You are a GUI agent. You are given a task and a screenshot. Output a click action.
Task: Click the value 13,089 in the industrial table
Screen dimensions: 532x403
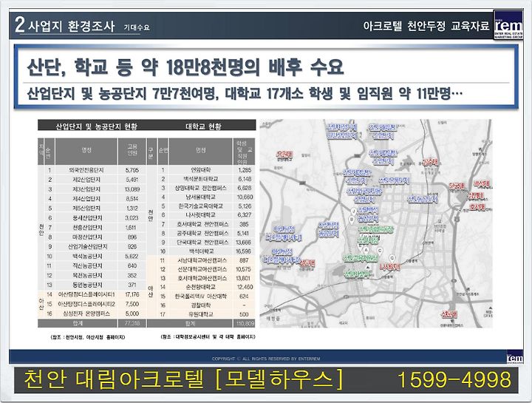click(x=132, y=189)
